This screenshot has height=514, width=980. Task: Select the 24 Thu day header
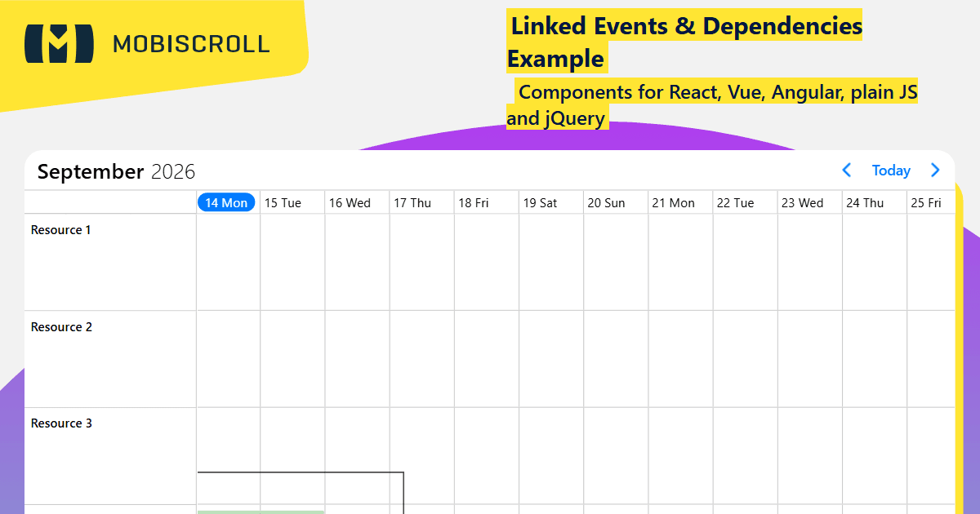coord(865,203)
